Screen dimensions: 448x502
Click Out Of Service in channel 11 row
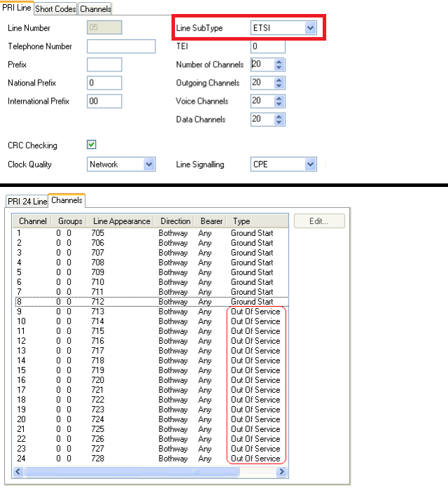pos(255,331)
